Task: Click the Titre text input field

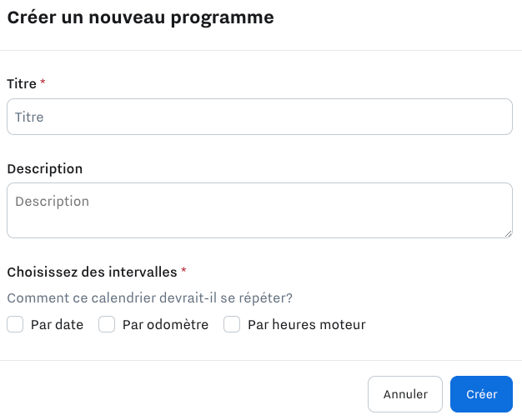Action: point(259,117)
